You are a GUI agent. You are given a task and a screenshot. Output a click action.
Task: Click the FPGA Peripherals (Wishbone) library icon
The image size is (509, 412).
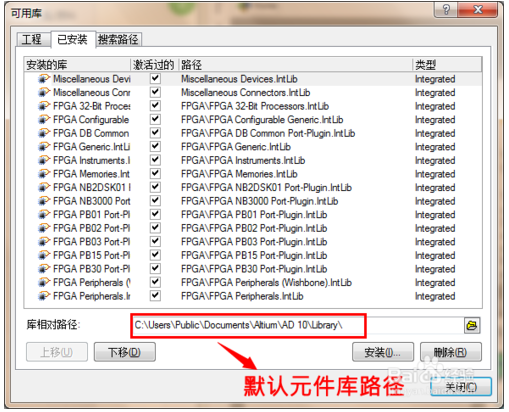click(43, 282)
